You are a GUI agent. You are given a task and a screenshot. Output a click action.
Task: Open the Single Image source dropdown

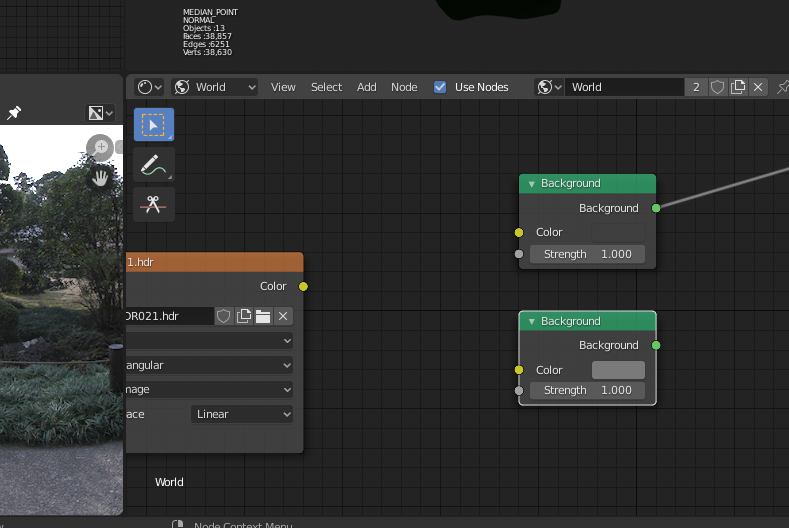coord(209,390)
